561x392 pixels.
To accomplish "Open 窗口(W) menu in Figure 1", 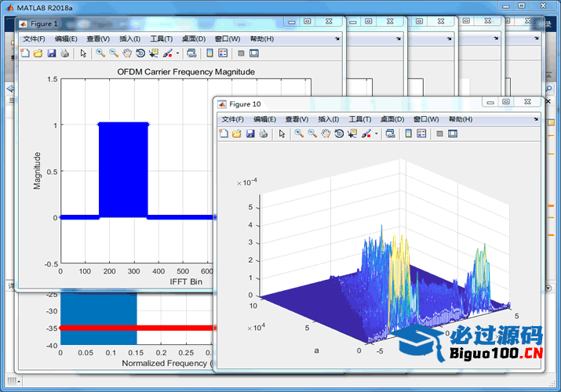I will click(228, 39).
